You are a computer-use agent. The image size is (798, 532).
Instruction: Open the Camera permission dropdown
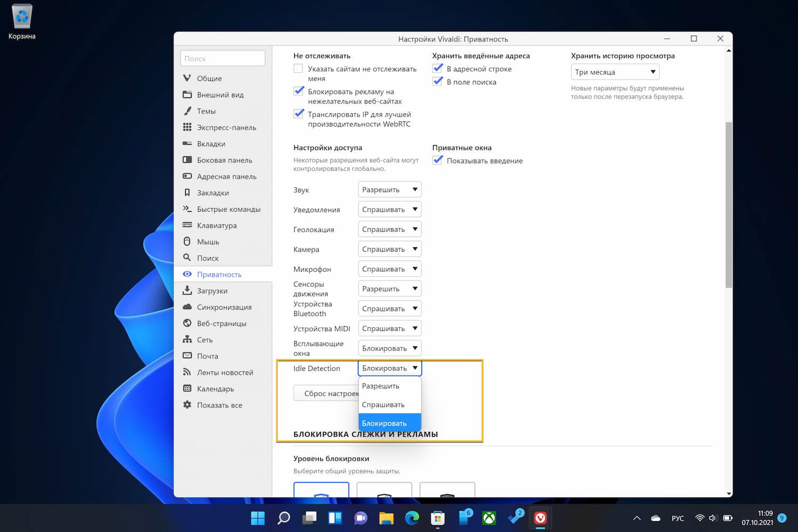(390, 249)
